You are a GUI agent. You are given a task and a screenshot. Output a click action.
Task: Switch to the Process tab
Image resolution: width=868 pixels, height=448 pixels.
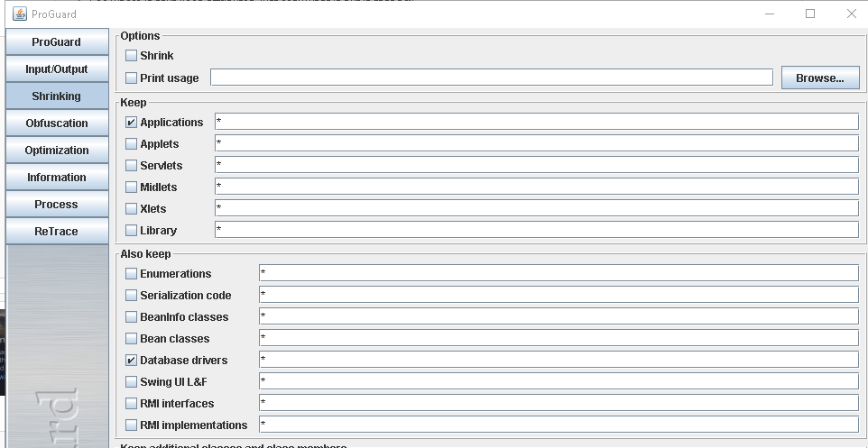click(57, 205)
